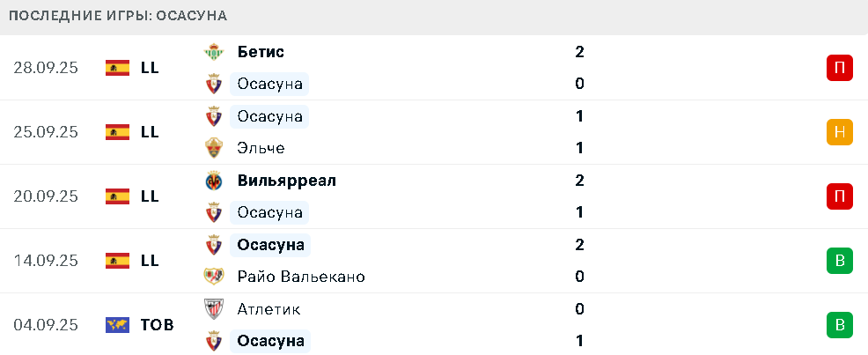This screenshot has height=355, width=868.
Task: Open the Бетис team link
Action: point(261,52)
